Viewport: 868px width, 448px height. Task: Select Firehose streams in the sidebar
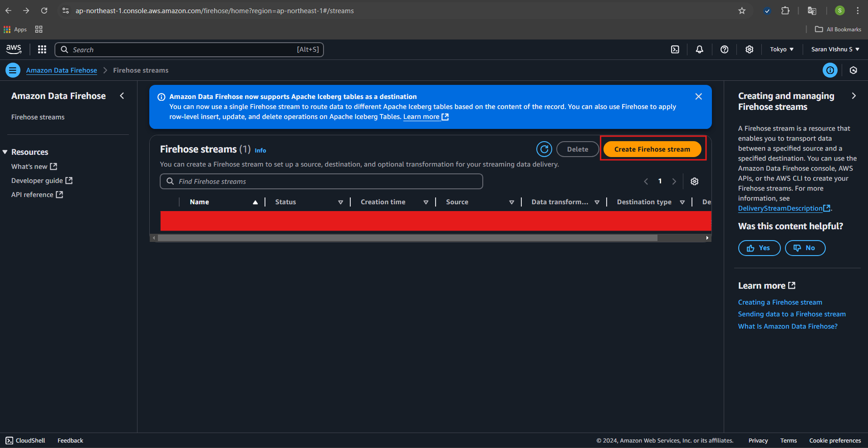38,117
